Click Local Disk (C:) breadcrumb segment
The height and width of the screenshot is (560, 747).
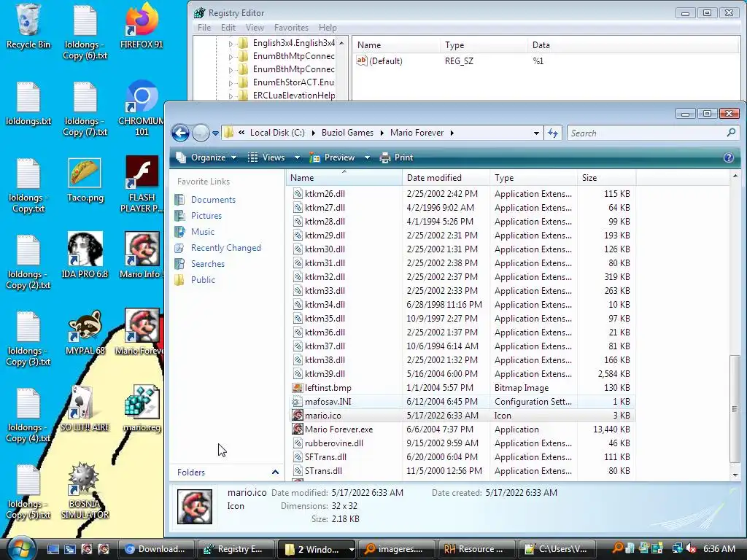point(277,133)
